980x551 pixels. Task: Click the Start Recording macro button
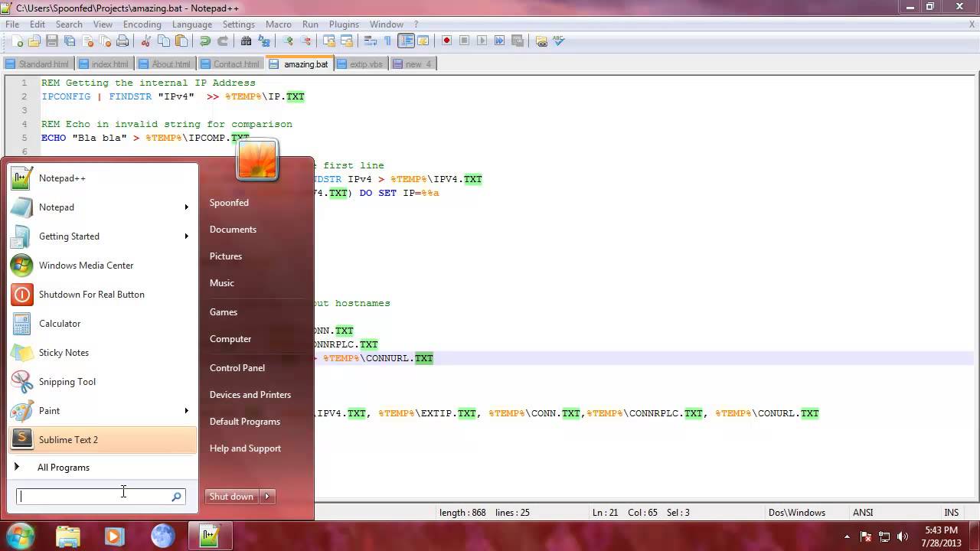[446, 41]
